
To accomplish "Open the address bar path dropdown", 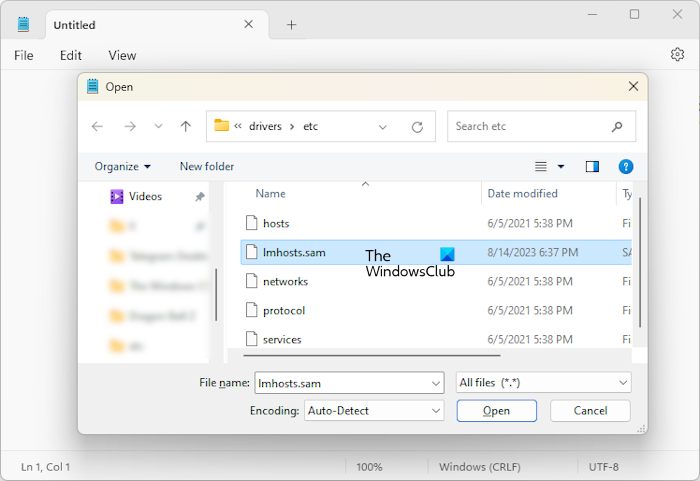I will [x=383, y=127].
